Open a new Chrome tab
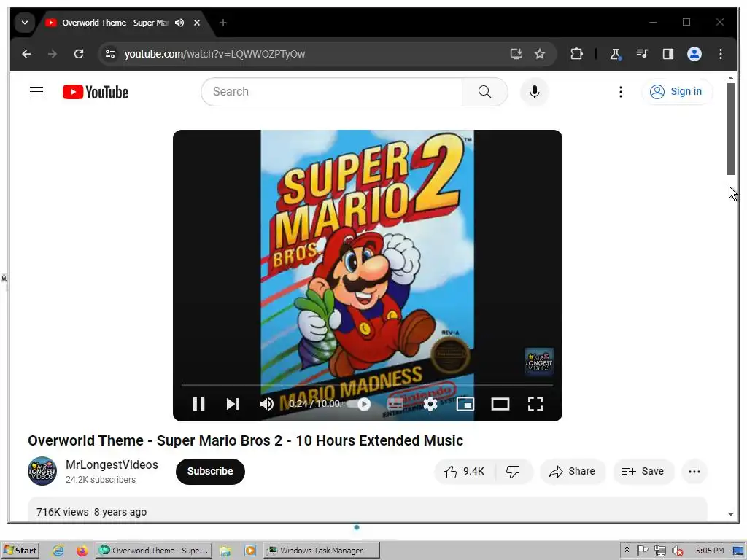The height and width of the screenshot is (560, 747). 222,23
